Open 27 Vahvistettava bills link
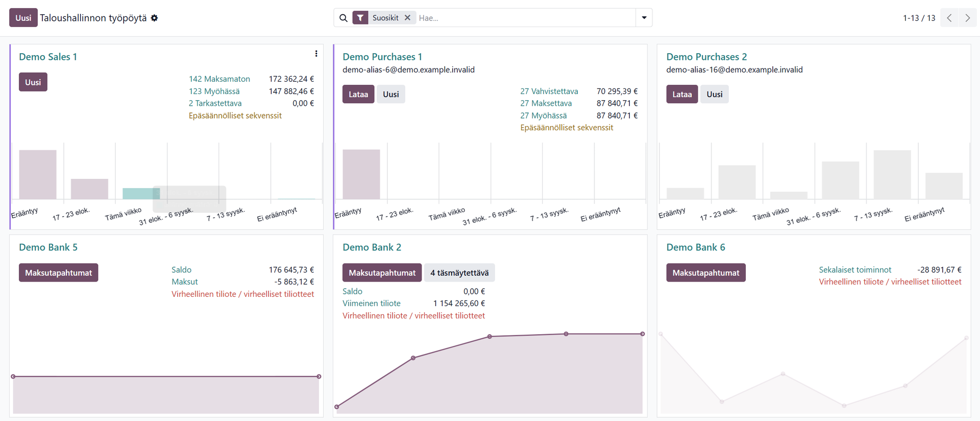This screenshot has width=980, height=421. pyautogui.click(x=549, y=91)
